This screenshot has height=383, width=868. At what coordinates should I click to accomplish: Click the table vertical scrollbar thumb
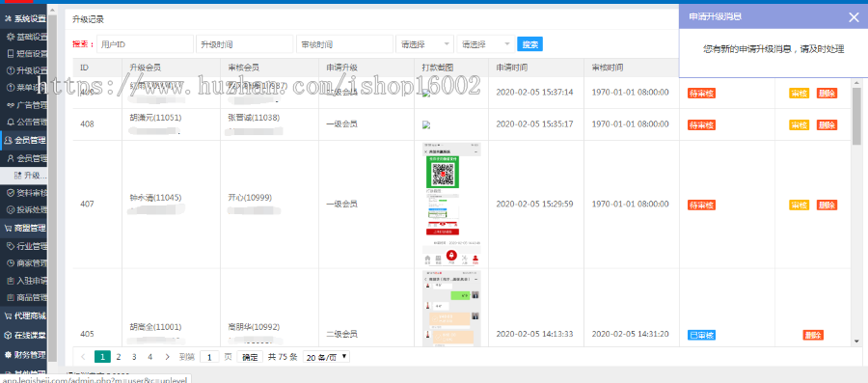coord(857,116)
